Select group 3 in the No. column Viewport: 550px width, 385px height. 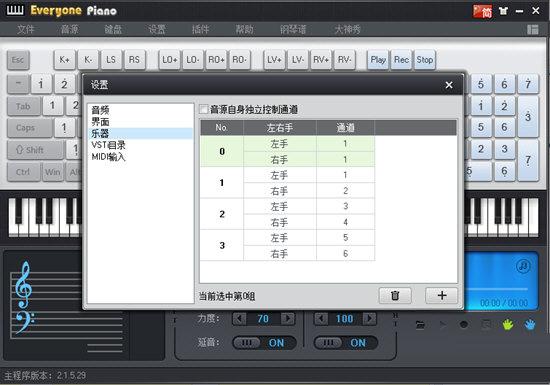click(222, 245)
